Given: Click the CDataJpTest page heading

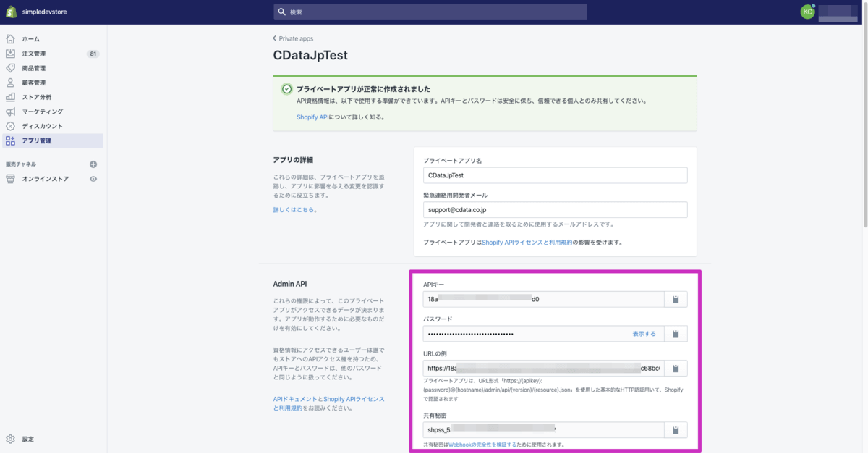Looking at the screenshot, I should click(310, 56).
